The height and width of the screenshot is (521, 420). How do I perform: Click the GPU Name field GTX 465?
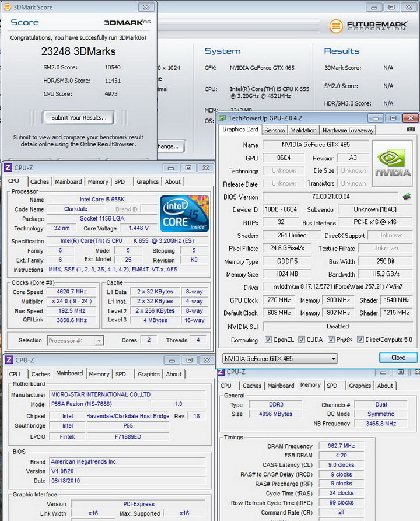[x=316, y=145]
